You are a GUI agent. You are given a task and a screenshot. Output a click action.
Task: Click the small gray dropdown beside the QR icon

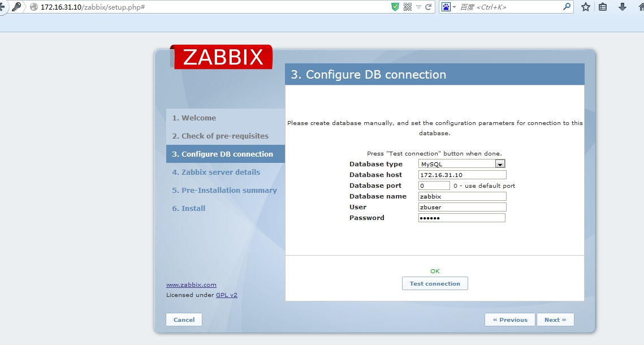[418, 8]
